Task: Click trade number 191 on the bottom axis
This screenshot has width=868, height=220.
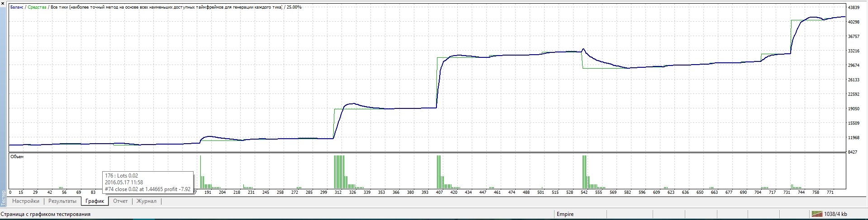Action: point(208,192)
